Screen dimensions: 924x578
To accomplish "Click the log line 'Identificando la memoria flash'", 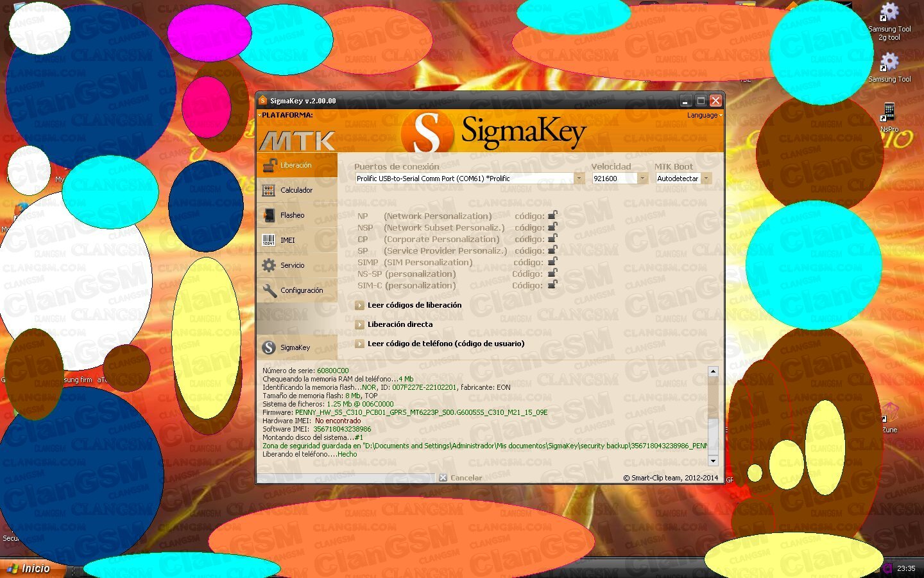I will 386,387.
